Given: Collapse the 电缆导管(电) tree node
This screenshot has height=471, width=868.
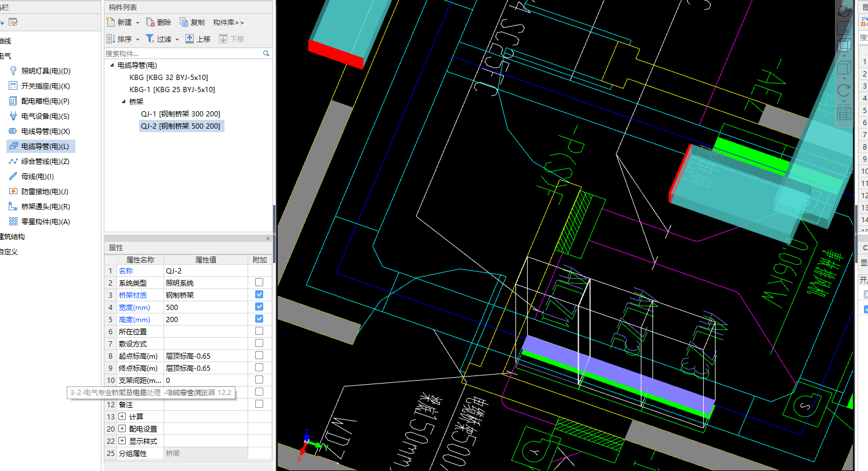Looking at the screenshot, I should tap(112, 65).
